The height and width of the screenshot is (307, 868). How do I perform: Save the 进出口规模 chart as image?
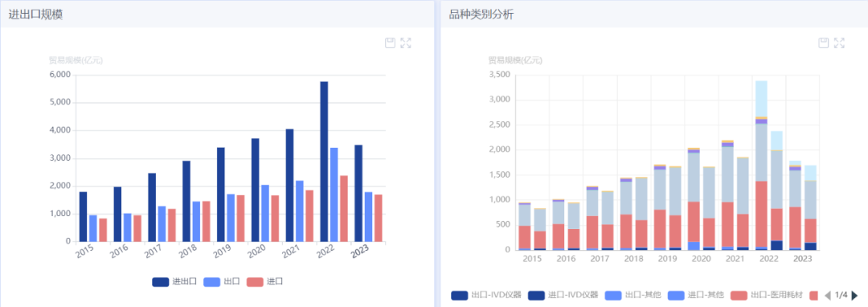391,43
